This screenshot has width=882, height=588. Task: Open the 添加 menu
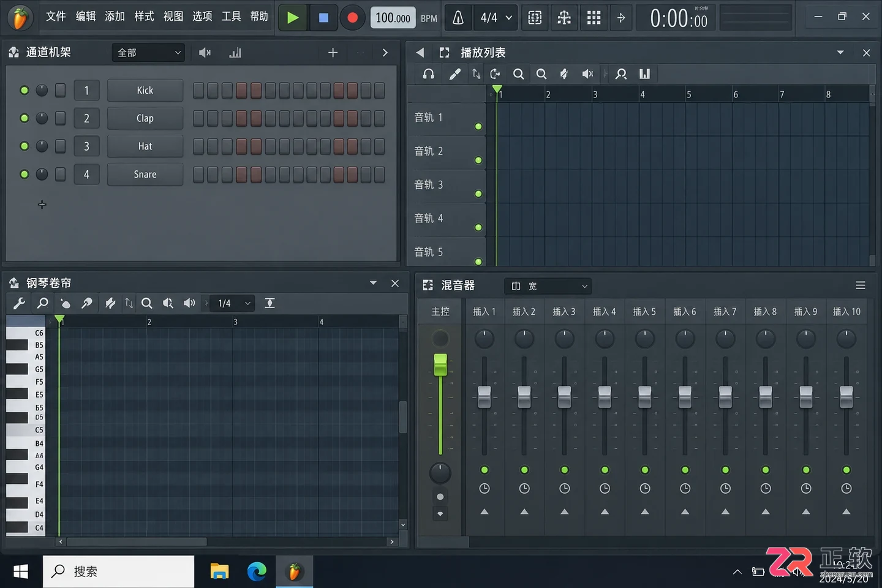pyautogui.click(x=115, y=16)
